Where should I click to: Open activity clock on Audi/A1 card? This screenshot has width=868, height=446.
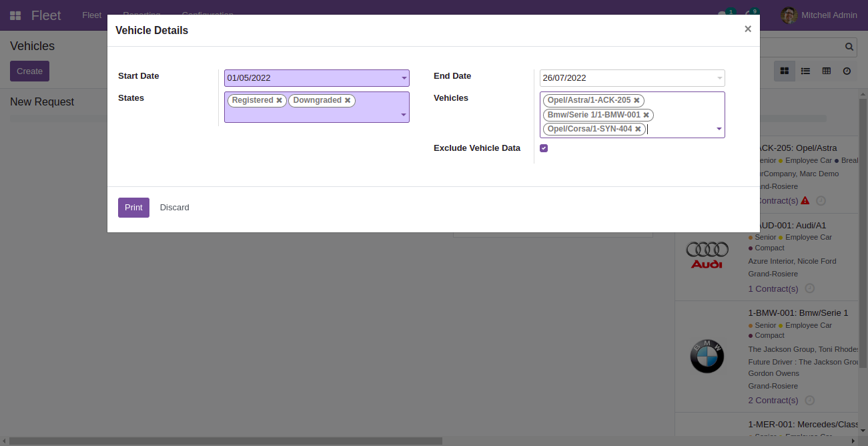809,288
